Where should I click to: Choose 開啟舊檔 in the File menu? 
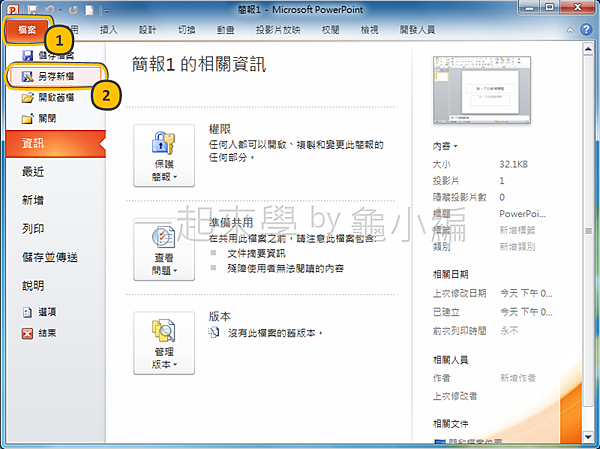tap(48, 98)
